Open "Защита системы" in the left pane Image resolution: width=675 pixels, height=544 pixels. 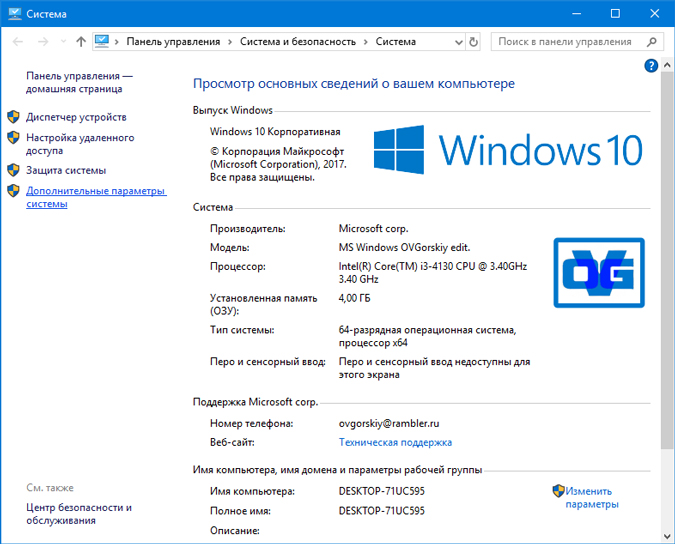(66, 170)
